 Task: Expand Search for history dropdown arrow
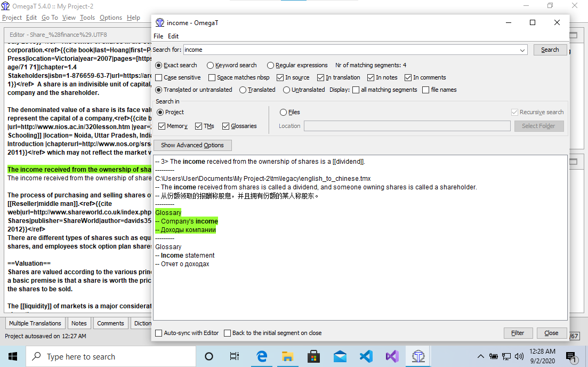click(522, 50)
